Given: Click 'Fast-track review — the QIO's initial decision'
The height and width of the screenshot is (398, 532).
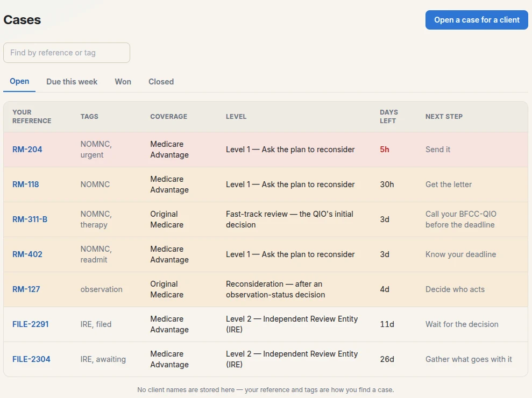Looking at the screenshot, I should [289, 219].
